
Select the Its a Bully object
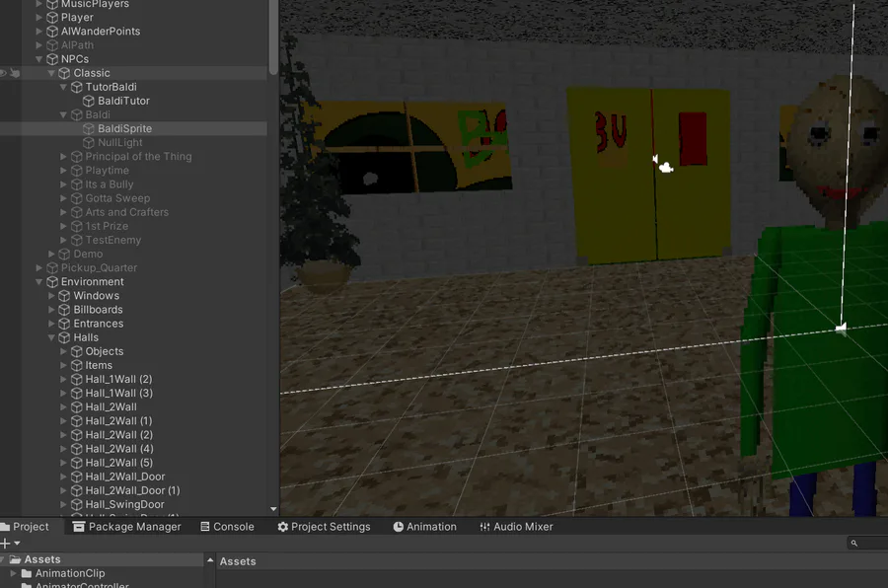[110, 184]
